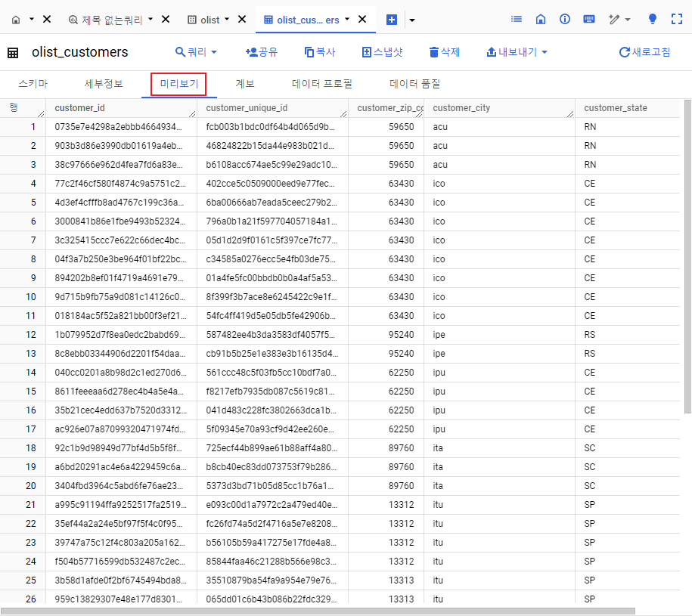Select cell 903b3d86e3990db01619a4eb…

[x=121, y=146]
